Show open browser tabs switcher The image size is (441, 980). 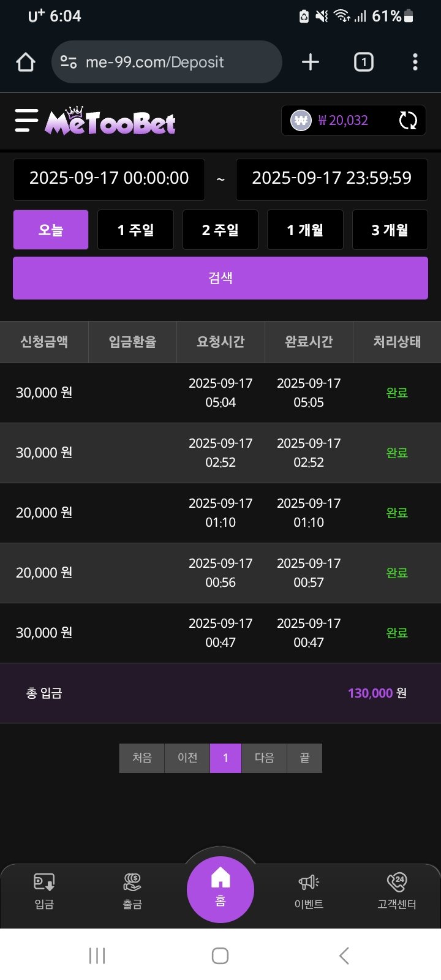363,62
